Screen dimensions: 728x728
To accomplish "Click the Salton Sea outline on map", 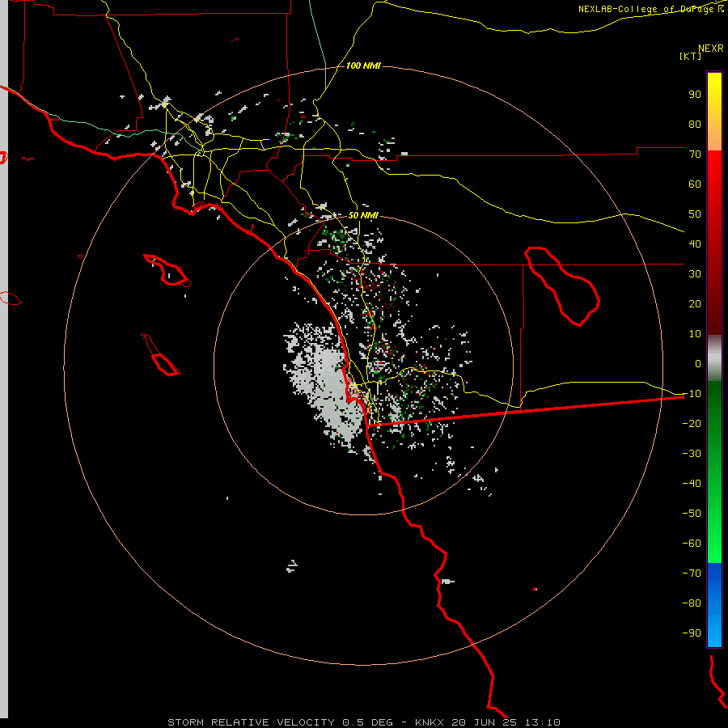I will coord(563,286).
